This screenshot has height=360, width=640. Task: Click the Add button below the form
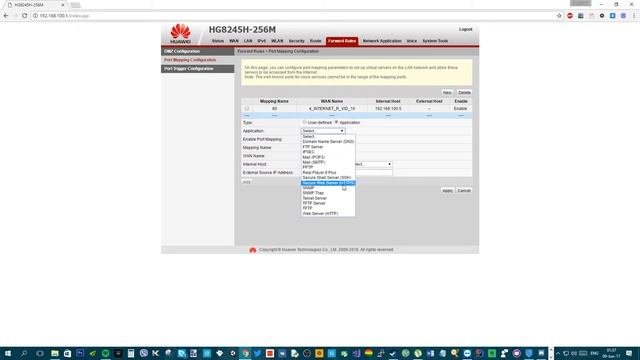(x=247, y=182)
